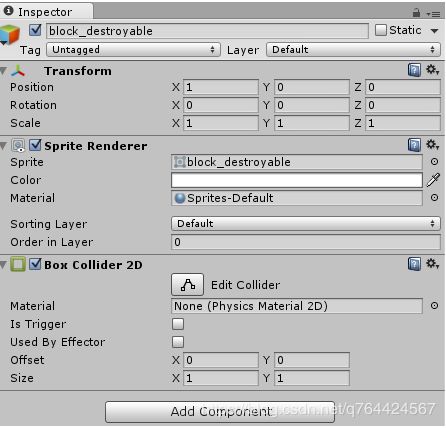Click the Size X input field

click(x=221, y=378)
